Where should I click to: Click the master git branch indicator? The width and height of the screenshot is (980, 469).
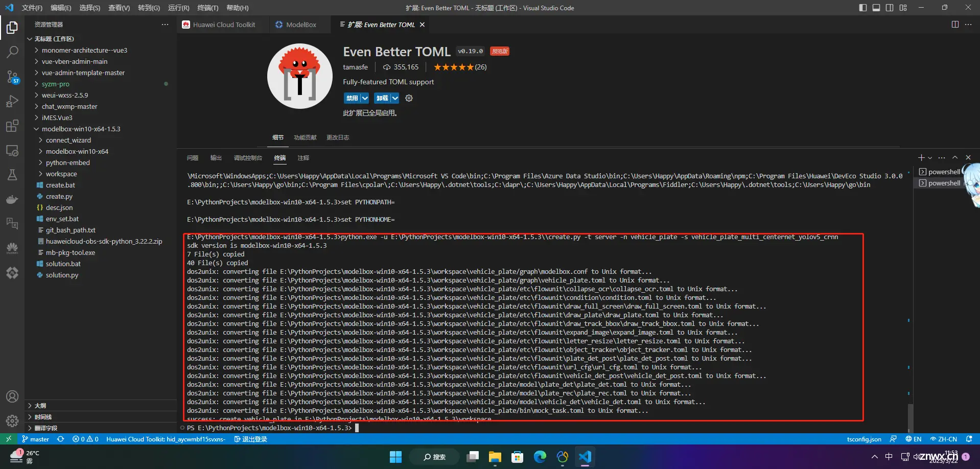point(35,439)
